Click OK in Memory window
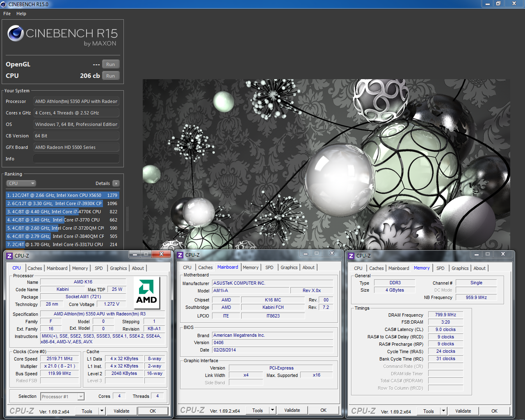Screen dimensions: 525x420 495,411
